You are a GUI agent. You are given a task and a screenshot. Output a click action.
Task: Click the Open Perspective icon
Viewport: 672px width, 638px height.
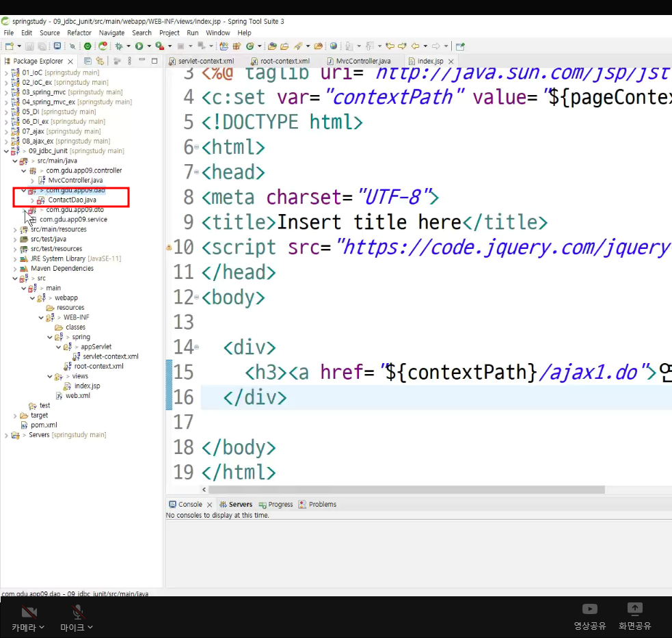pos(460,46)
